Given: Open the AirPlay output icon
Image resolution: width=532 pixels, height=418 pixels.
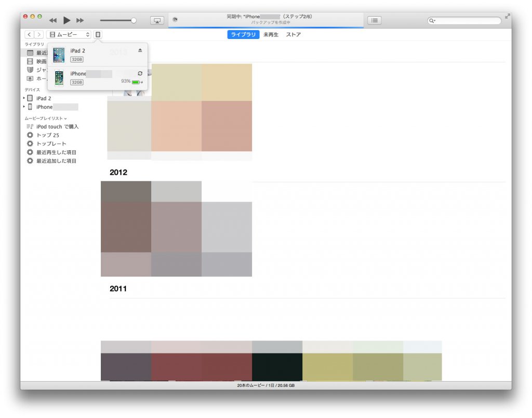Looking at the screenshot, I should [157, 20].
